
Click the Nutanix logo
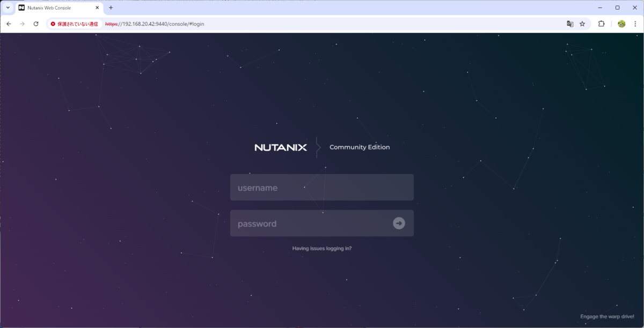click(281, 147)
